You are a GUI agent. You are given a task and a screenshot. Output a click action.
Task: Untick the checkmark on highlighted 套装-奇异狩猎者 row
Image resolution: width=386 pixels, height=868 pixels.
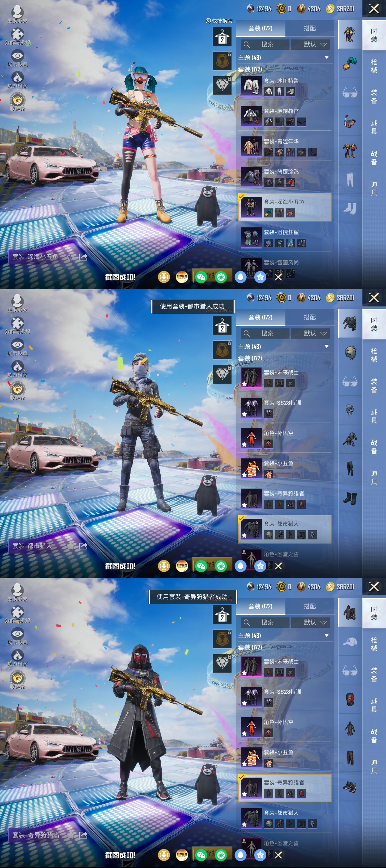point(241,777)
